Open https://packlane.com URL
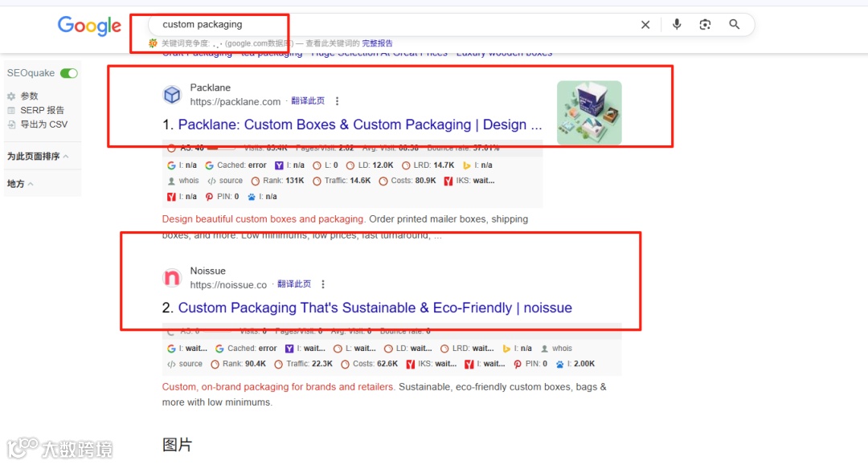The width and height of the screenshot is (868, 465). [235, 102]
